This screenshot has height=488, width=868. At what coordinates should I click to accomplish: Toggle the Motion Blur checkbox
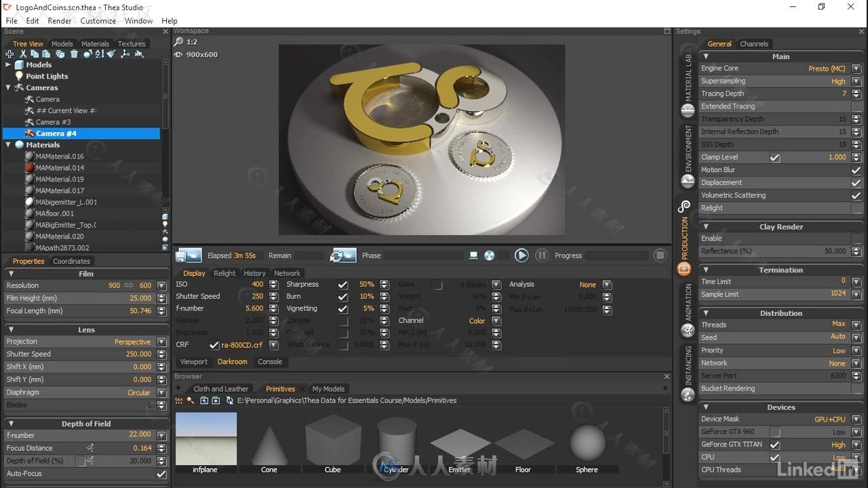pyautogui.click(x=856, y=170)
